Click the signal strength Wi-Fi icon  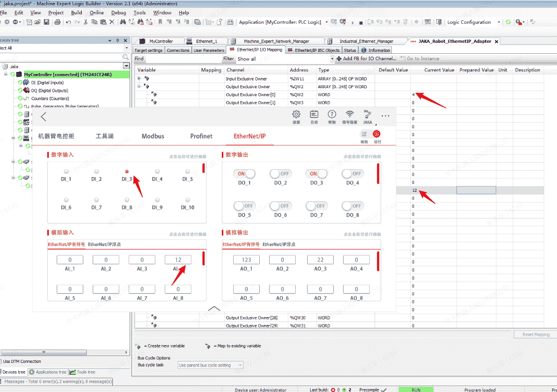tap(349, 115)
